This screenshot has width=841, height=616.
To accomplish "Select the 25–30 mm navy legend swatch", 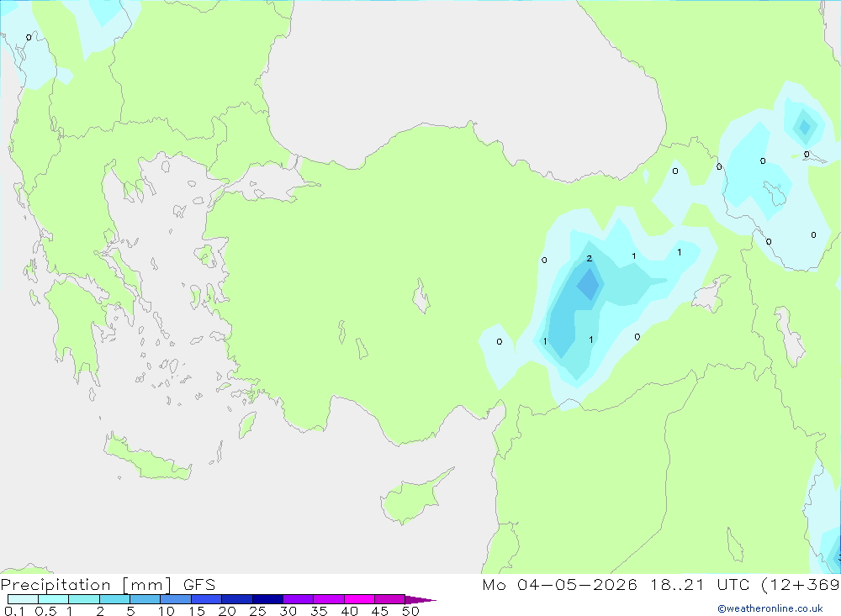I will point(267,599).
